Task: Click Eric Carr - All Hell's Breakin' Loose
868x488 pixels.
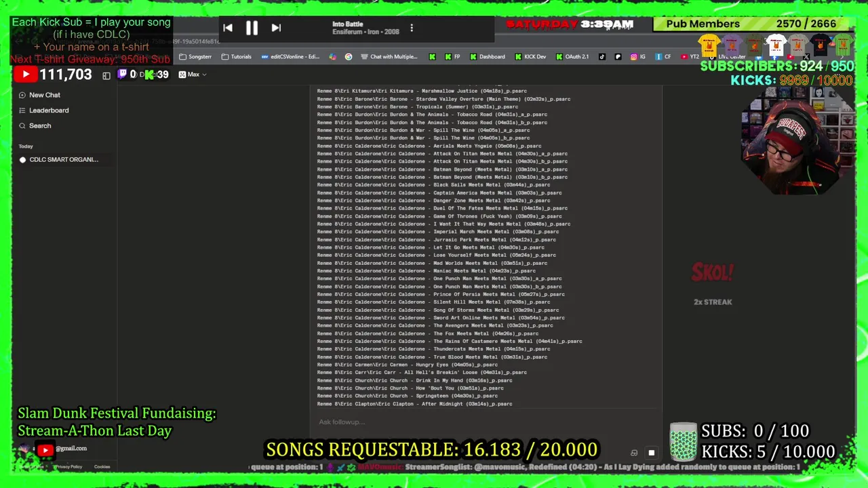Action: pos(422,372)
